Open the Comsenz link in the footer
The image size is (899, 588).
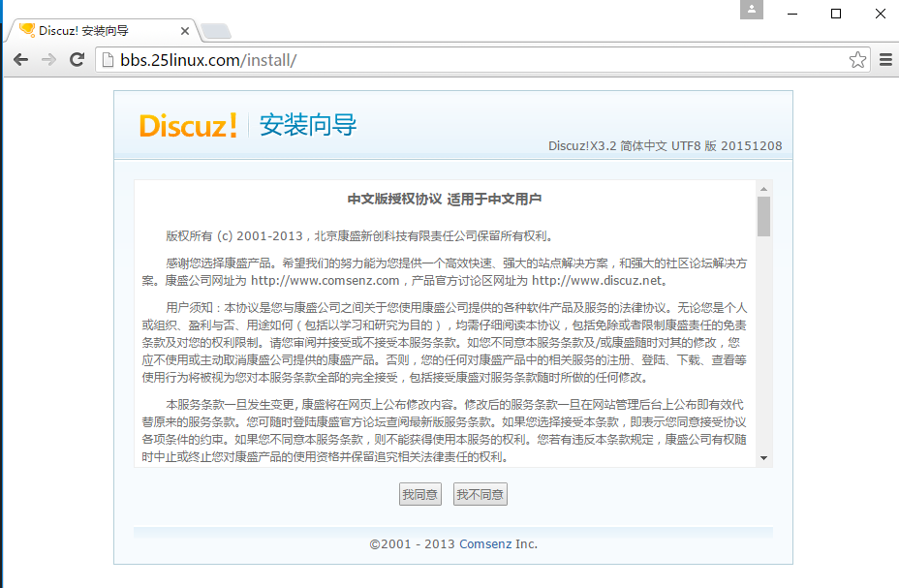[x=485, y=543]
